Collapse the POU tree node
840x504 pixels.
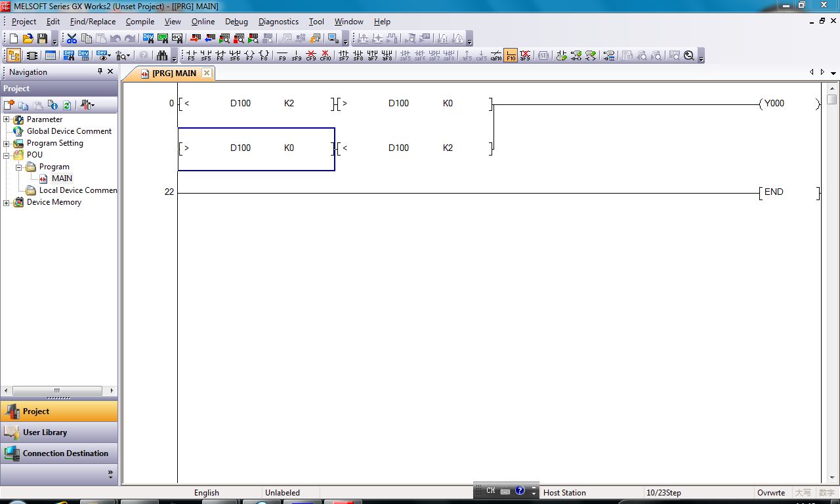tap(7, 155)
